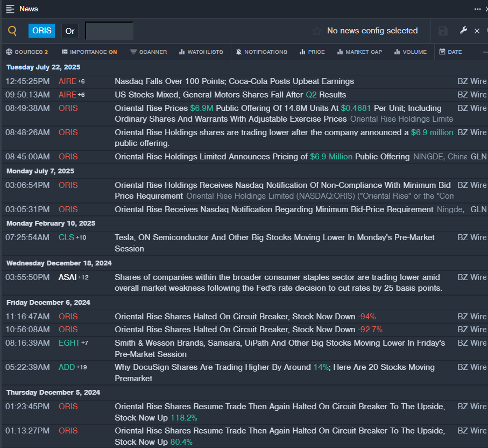The height and width of the screenshot is (448, 488).
Task: Click ORIS ticker in the 01:23:45PM row
Action: click(x=68, y=407)
